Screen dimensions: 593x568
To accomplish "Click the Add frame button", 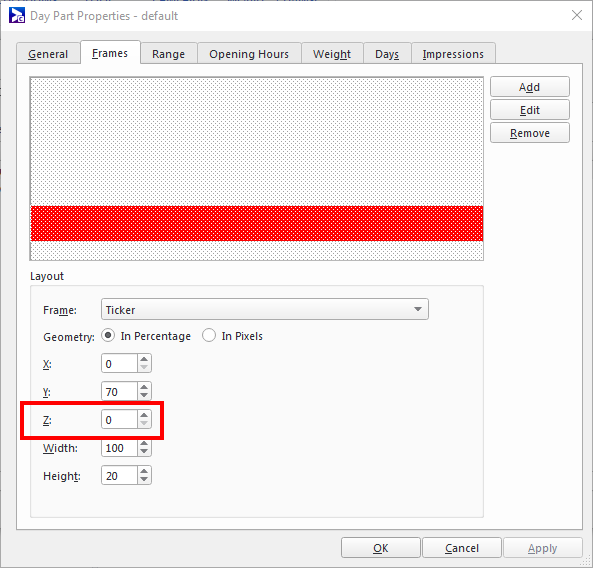I will point(529,87).
